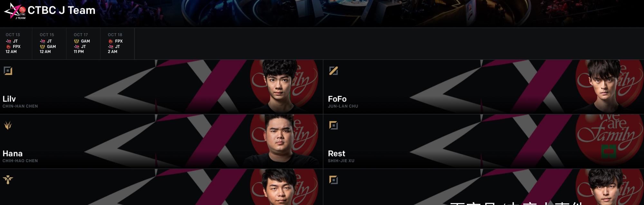This screenshot has height=205, width=644.
Task: Open Rest's player profile name
Action: (336, 153)
